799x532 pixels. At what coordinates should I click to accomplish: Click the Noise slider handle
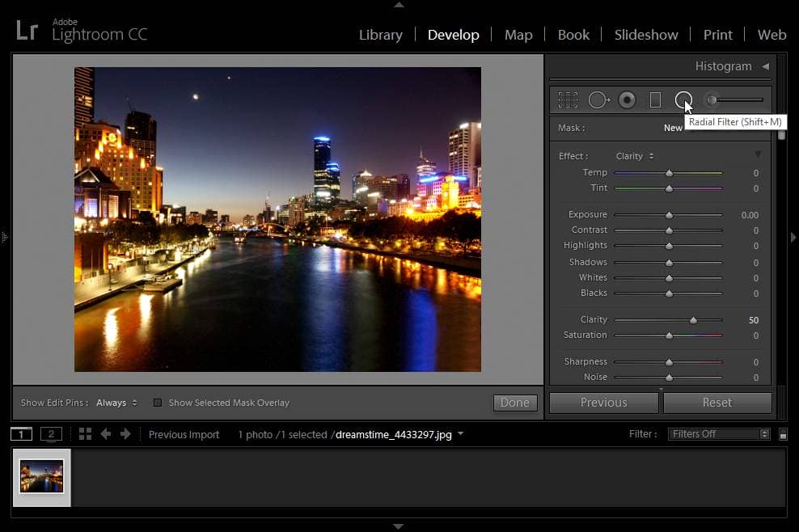coord(669,378)
